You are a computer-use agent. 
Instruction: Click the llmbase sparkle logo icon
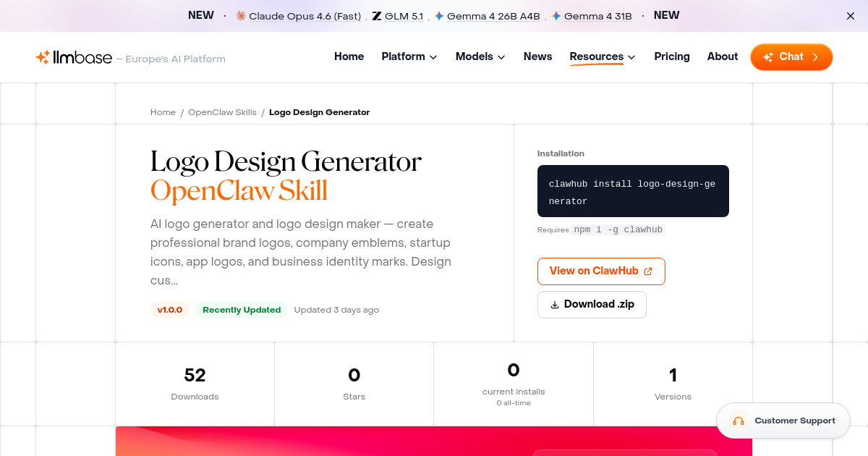coord(42,56)
